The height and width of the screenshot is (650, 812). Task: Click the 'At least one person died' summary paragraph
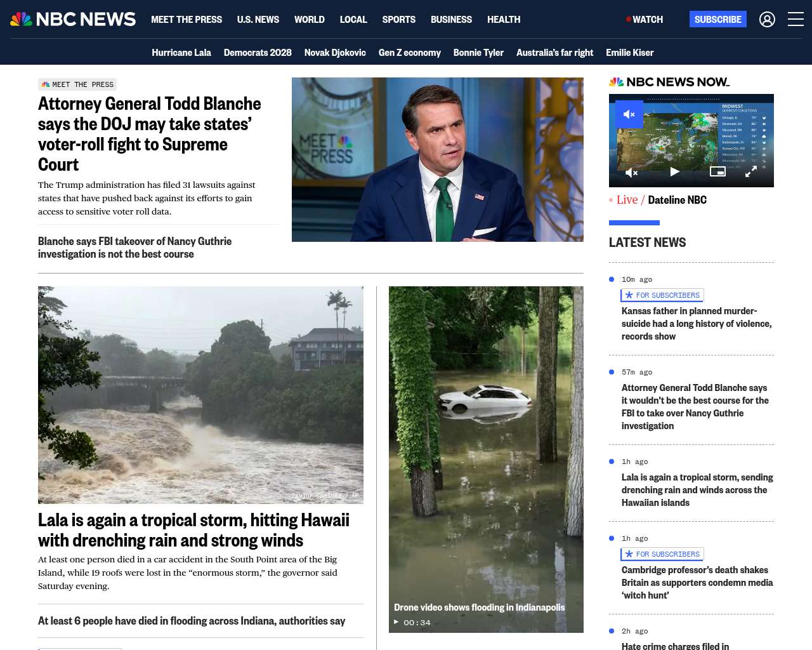188,573
